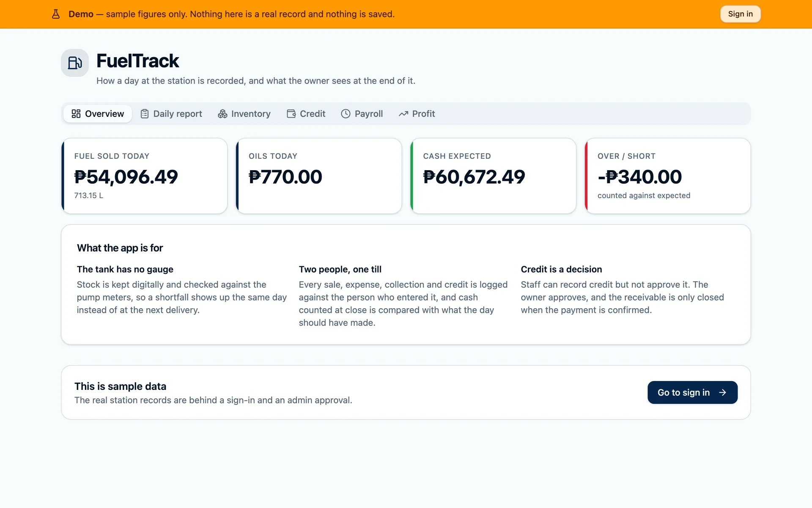The image size is (812, 508).
Task: Click the Credit wallet icon
Action: coord(291,114)
